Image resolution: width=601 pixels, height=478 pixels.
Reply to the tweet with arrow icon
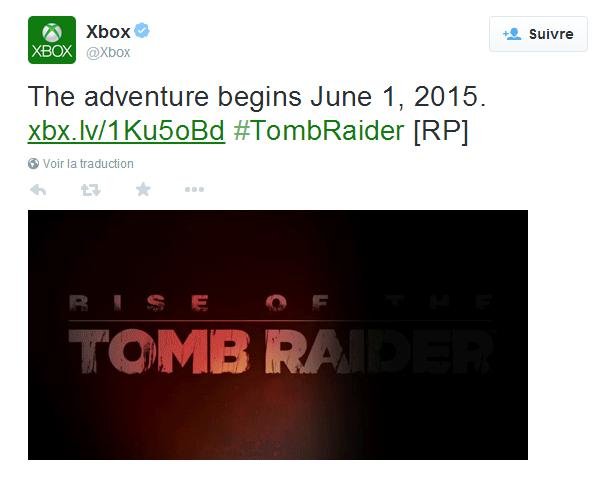tap(38, 189)
